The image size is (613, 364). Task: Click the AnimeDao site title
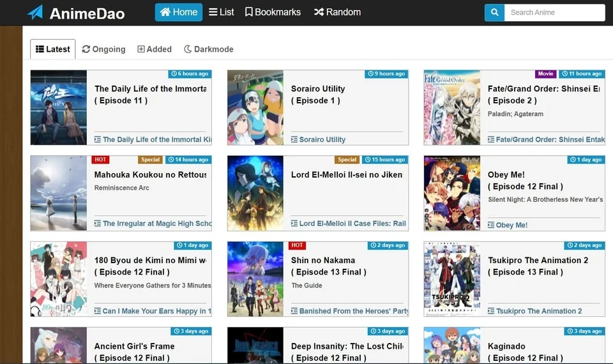(x=87, y=13)
